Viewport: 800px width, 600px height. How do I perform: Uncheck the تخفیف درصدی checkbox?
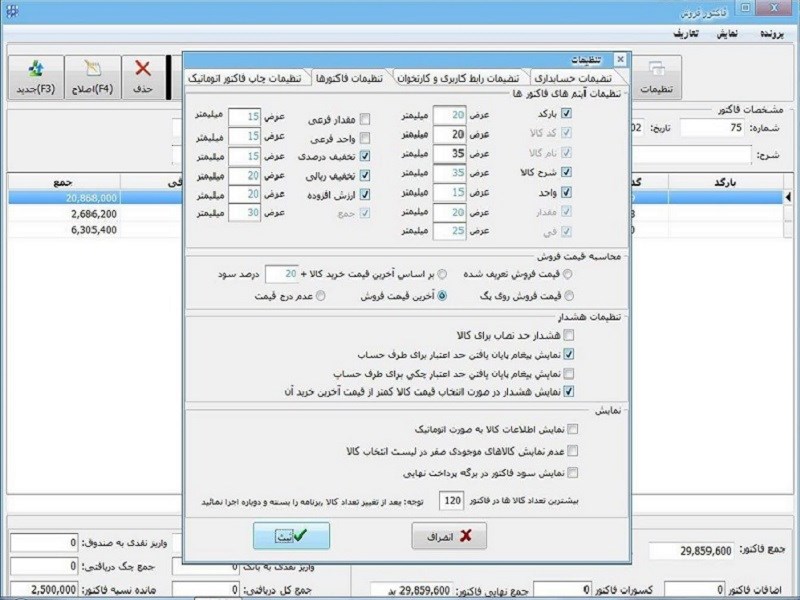point(365,157)
